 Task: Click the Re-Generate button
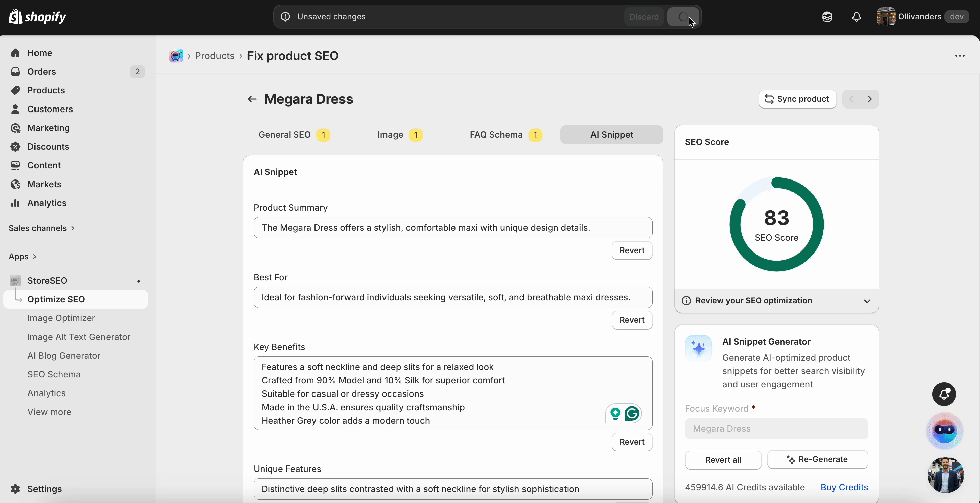[x=818, y=459]
